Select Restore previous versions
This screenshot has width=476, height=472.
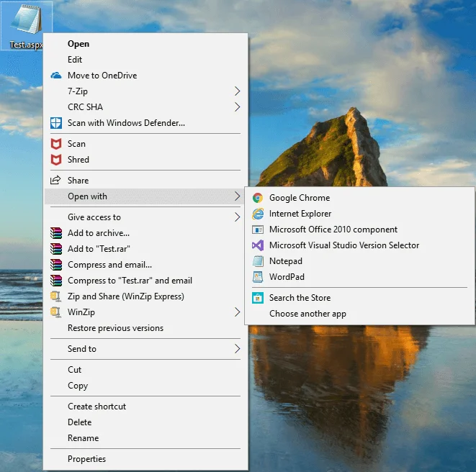[145, 328]
